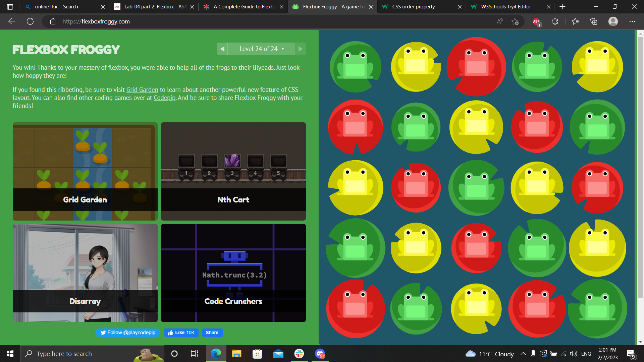Mute system volume via the speaker icon
Viewport: 644px width, 362px height.
[574, 354]
